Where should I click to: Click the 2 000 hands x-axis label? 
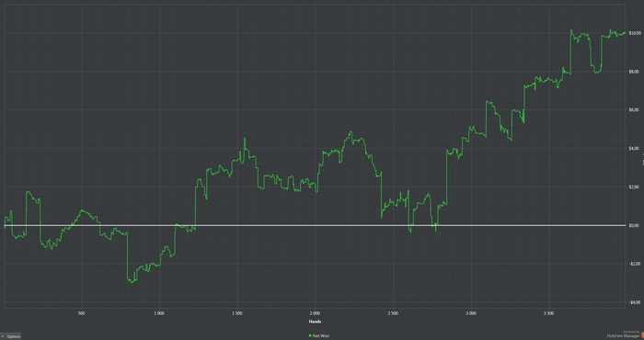coord(315,313)
